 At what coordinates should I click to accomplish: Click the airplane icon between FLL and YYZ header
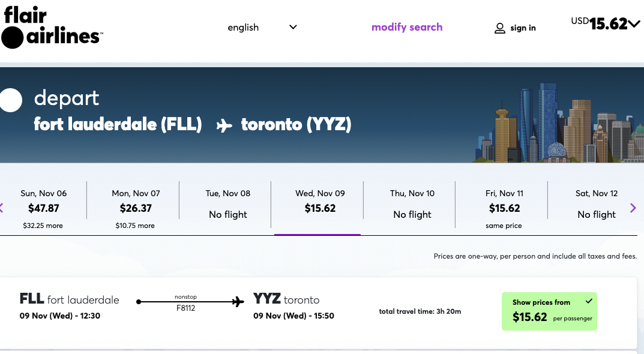click(224, 125)
